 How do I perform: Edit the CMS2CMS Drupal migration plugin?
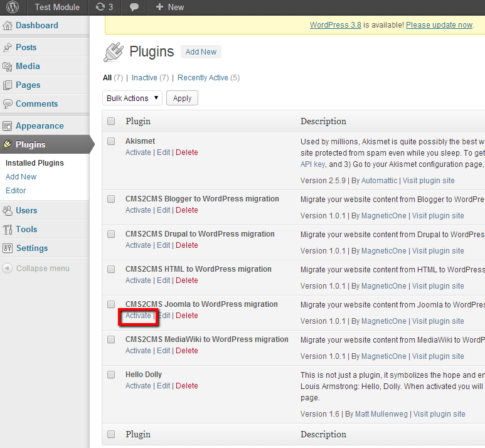(x=164, y=245)
